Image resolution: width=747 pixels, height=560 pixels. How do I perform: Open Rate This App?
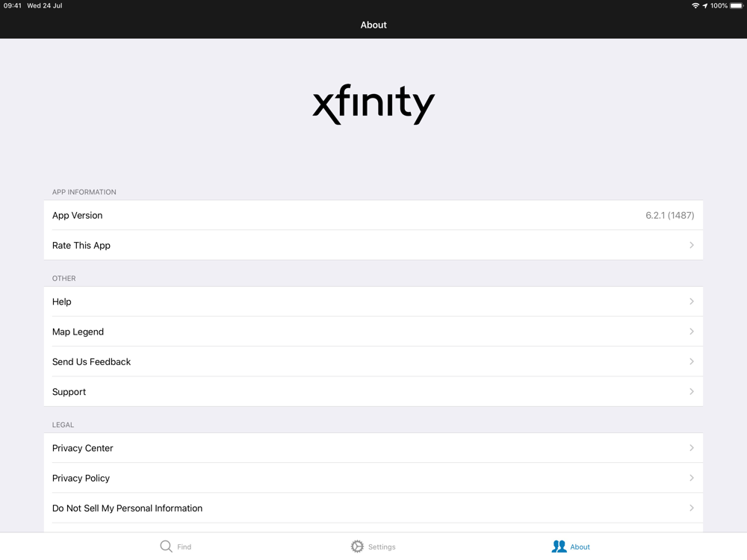click(373, 245)
